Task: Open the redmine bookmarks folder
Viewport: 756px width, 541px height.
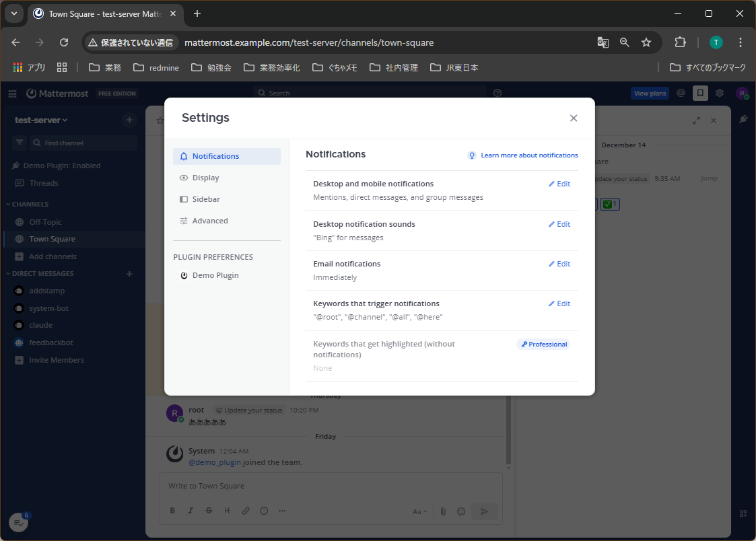Action: [x=156, y=67]
